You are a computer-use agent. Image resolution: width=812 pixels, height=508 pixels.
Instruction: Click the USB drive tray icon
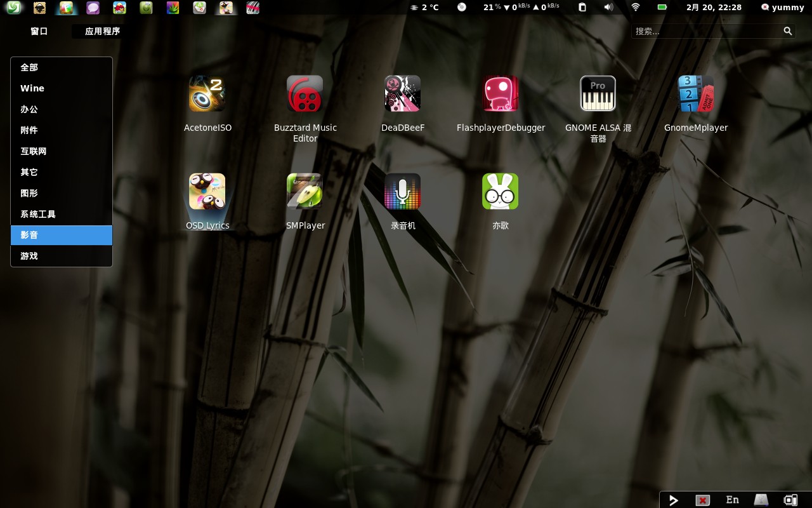761,500
